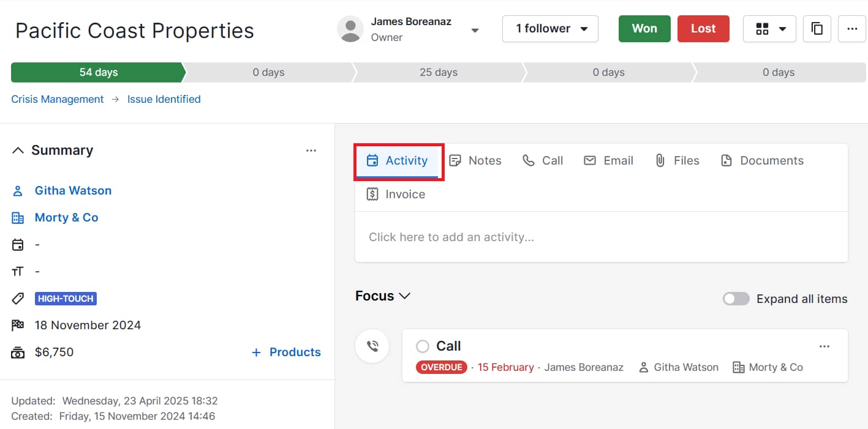Open the Call activity's three-dot menu
The height and width of the screenshot is (429, 868).
pos(825,346)
